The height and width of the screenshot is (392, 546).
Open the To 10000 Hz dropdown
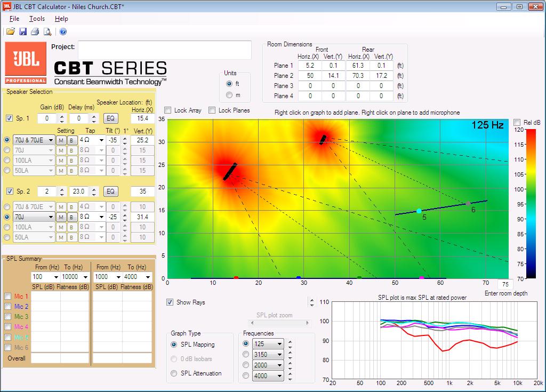pyautogui.click(x=75, y=277)
